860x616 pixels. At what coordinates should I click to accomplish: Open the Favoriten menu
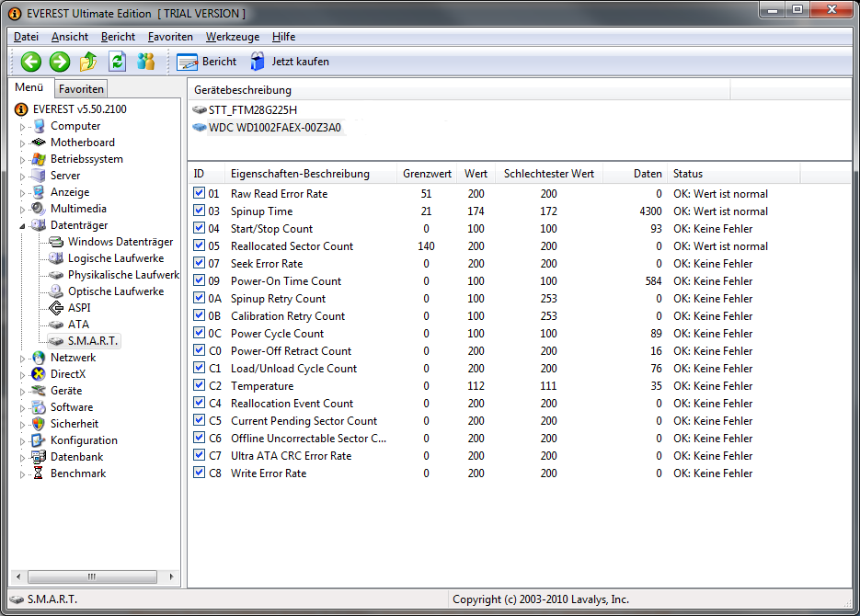(170, 37)
